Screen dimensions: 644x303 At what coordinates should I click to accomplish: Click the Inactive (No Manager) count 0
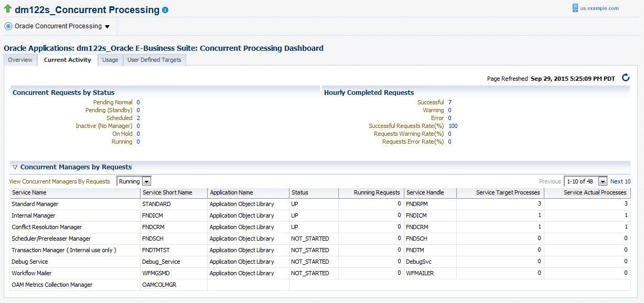coord(138,126)
